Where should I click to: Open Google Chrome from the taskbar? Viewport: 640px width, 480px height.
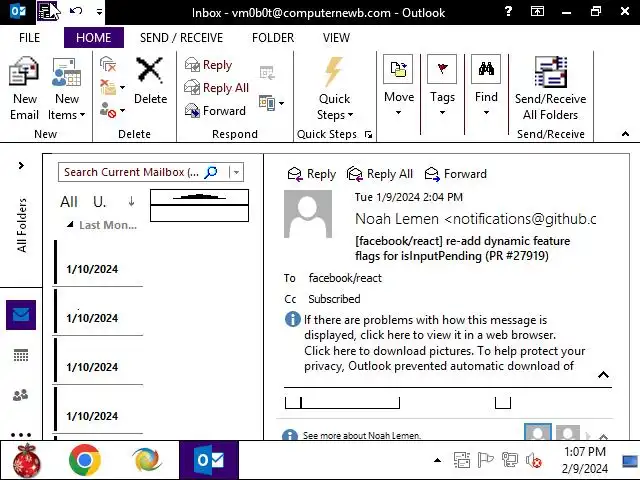point(85,460)
